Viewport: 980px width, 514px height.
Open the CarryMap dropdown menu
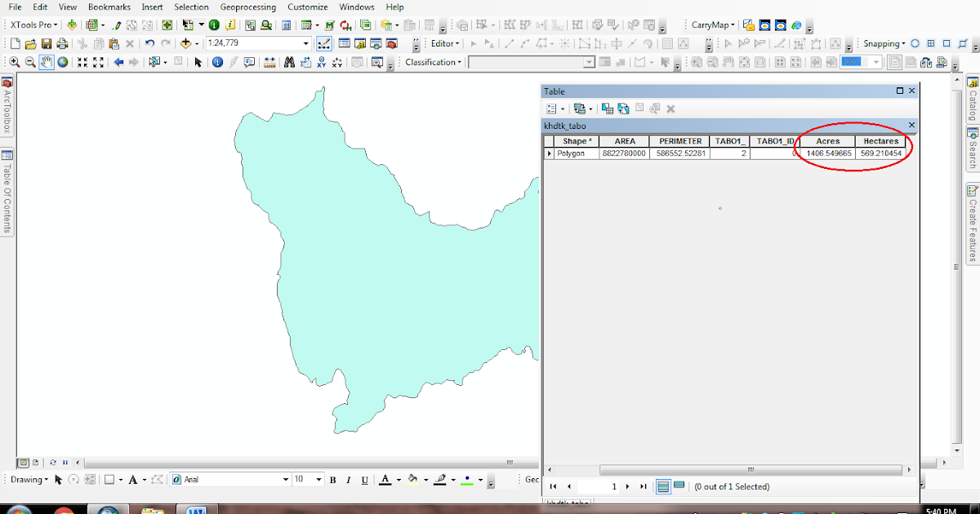(713, 24)
